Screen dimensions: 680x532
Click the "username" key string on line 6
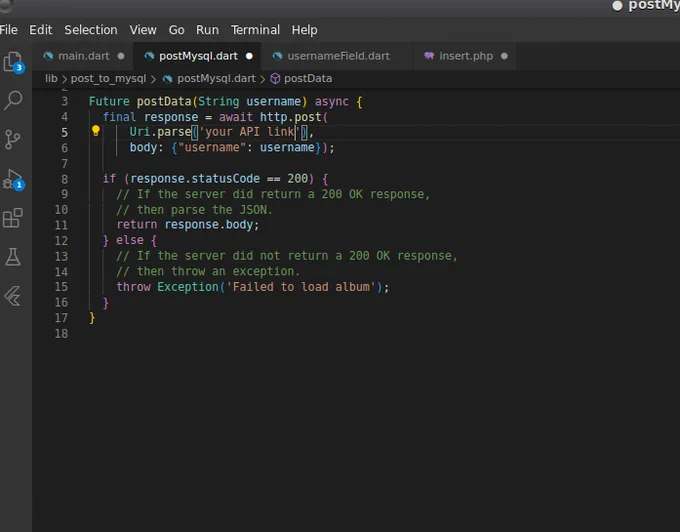[x=212, y=147]
